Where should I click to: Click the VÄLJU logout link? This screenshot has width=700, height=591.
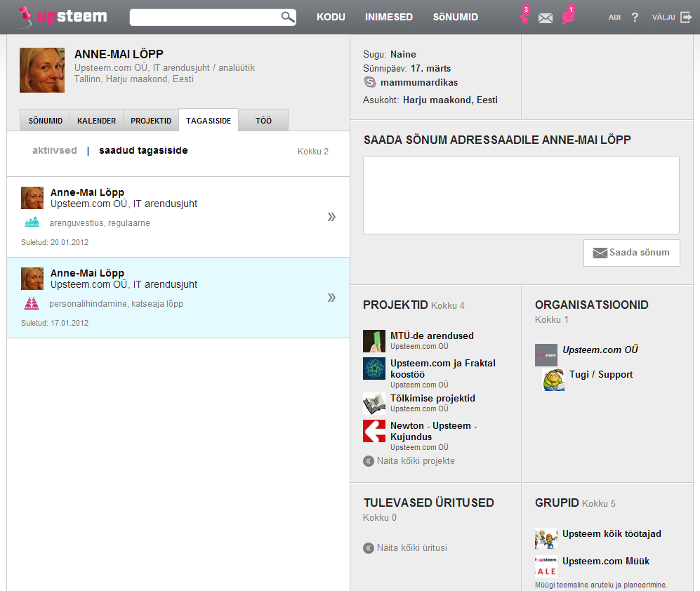pyautogui.click(x=663, y=18)
